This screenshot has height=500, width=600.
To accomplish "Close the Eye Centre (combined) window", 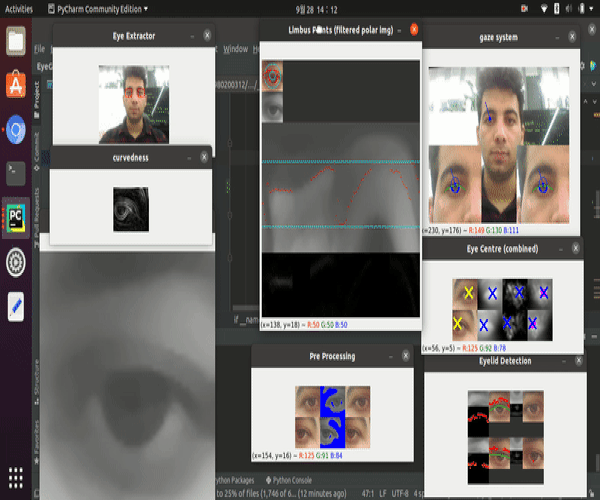I will (x=576, y=248).
